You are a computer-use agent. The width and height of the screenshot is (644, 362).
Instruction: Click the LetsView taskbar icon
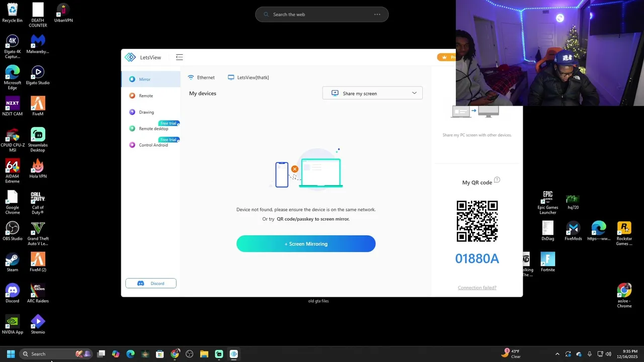234,354
